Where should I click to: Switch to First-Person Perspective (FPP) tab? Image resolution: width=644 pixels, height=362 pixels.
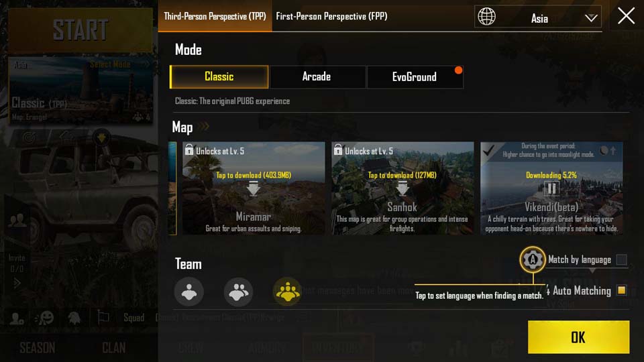(331, 16)
